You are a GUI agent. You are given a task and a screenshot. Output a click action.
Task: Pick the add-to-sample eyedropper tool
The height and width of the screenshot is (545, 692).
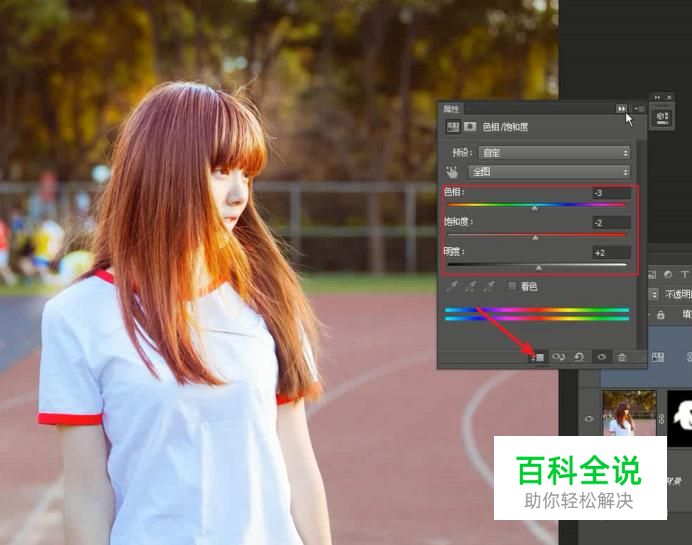(x=471, y=286)
